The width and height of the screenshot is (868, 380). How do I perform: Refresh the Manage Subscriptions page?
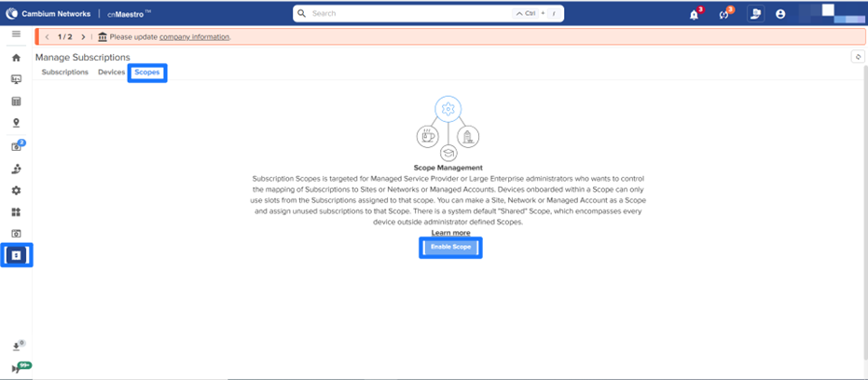(857, 58)
